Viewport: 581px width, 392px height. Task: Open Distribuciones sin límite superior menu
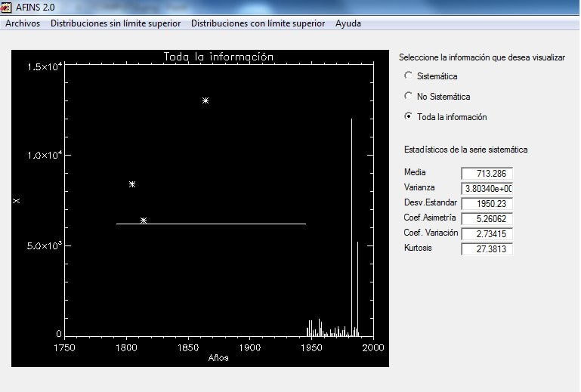(x=116, y=23)
